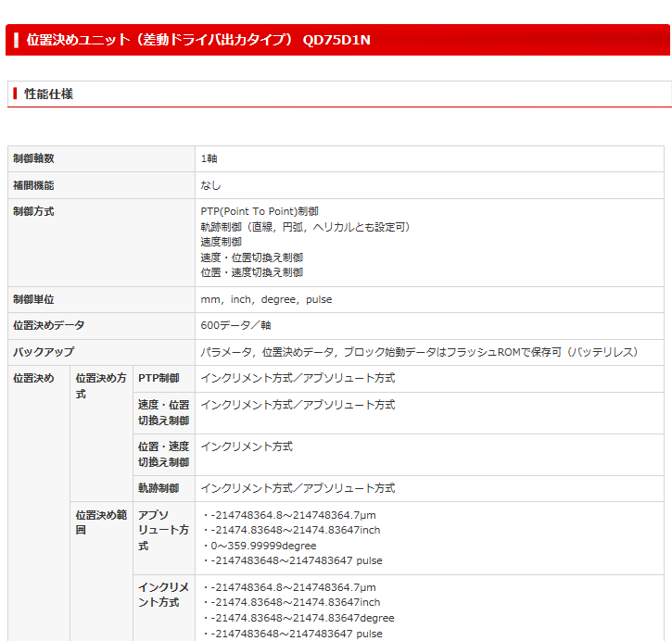This screenshot has width=672, height=641.
Task: Click the value mm, inch, degree, pulse
Action: [266, 299]
